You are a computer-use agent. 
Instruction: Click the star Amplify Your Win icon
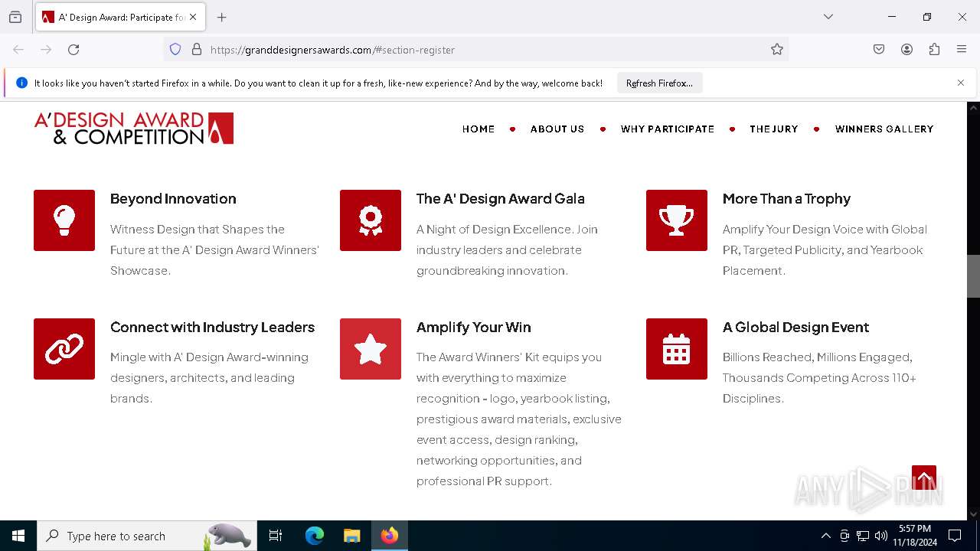pyautogui.click(x=371, y=349)
